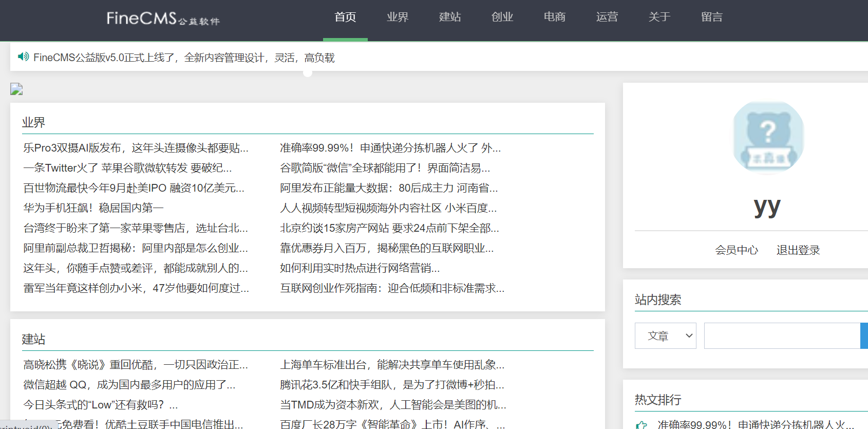
Task: Open article 优酷土豆联手中国电信推出
Action: pos(134,424)
